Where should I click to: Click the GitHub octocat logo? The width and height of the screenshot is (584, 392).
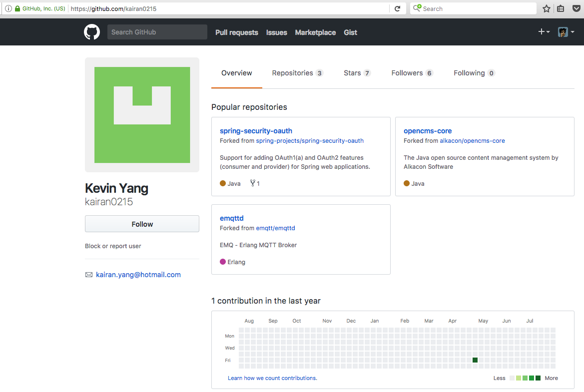pos(91,32)
